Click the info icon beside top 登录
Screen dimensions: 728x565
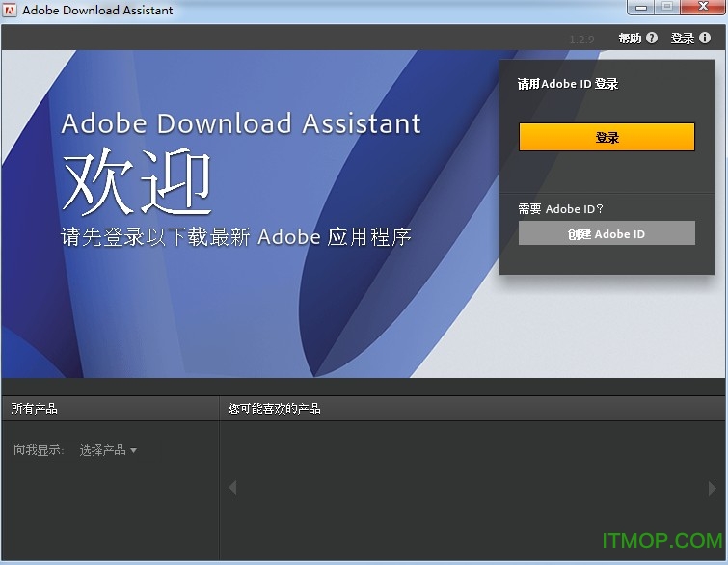point(705,39)
